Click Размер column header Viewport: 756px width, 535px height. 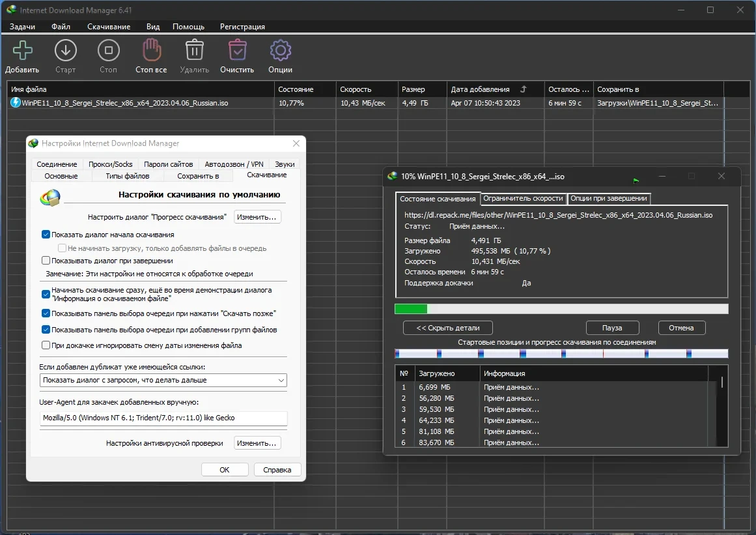click(423, 89)
